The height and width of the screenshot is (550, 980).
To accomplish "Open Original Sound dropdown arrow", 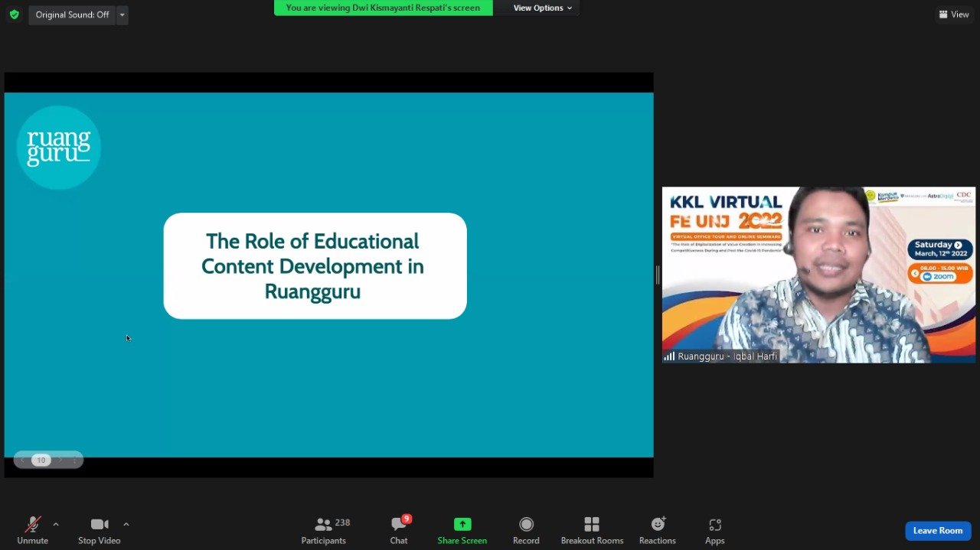I will click(x=122, y=15).
